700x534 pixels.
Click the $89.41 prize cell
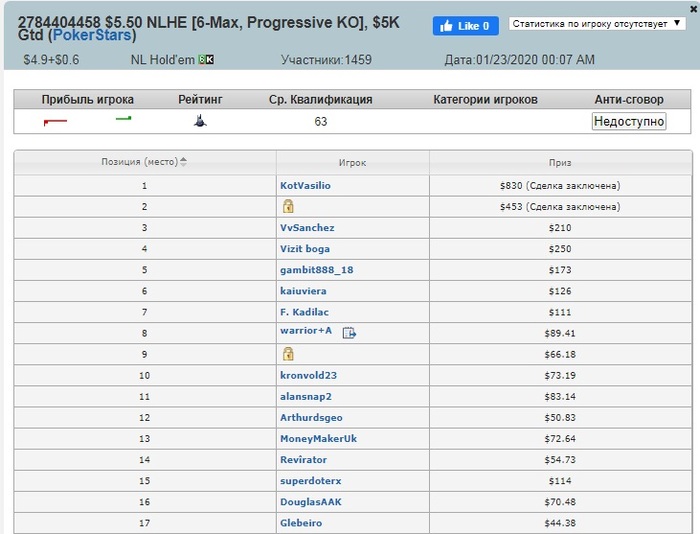click(x=560, y=333)
